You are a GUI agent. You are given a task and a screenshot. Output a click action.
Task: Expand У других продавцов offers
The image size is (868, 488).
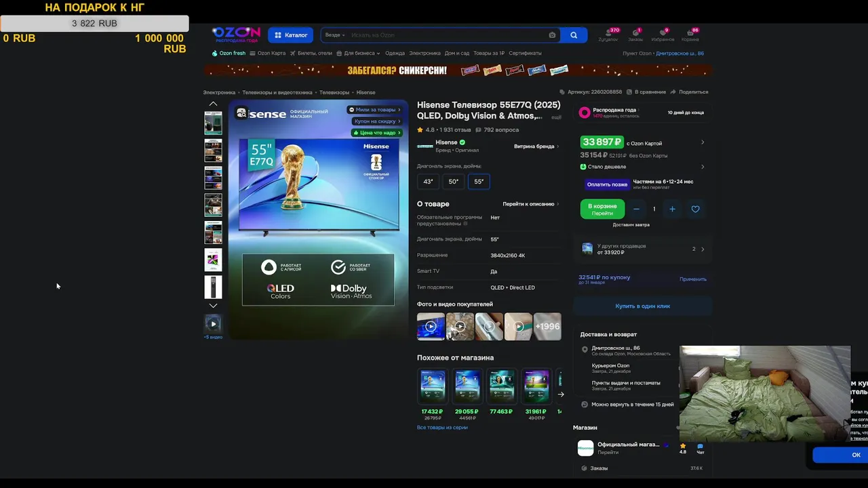point(643,249)
